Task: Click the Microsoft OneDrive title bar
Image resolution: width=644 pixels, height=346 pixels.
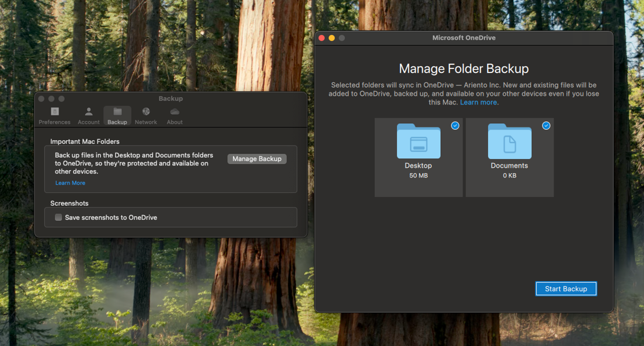Action: click(464, 37)
